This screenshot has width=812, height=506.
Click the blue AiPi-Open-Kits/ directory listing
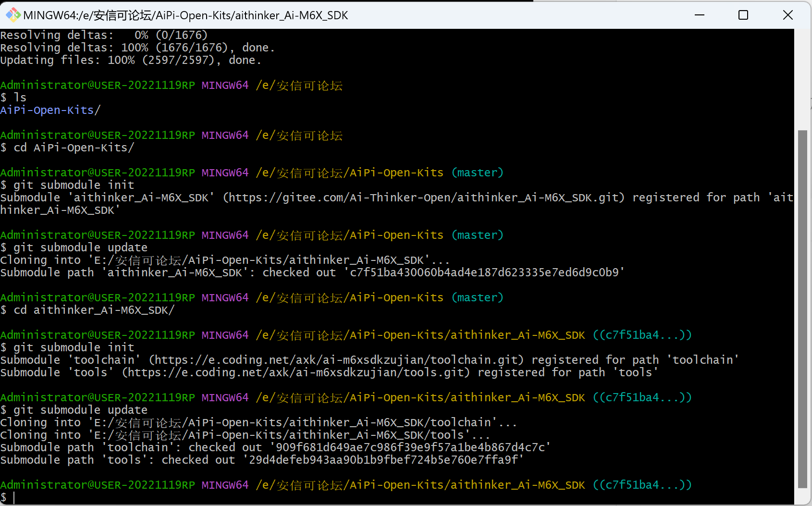(x=50, y=110)
